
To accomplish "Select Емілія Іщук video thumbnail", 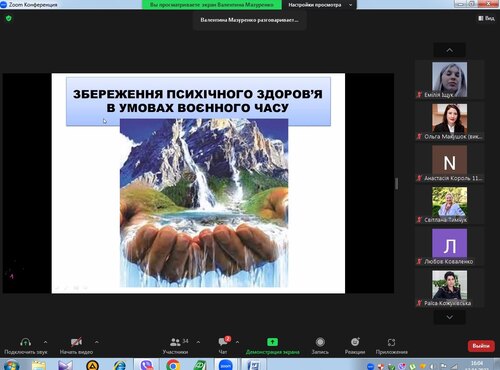I will click(x=449, y=79).
